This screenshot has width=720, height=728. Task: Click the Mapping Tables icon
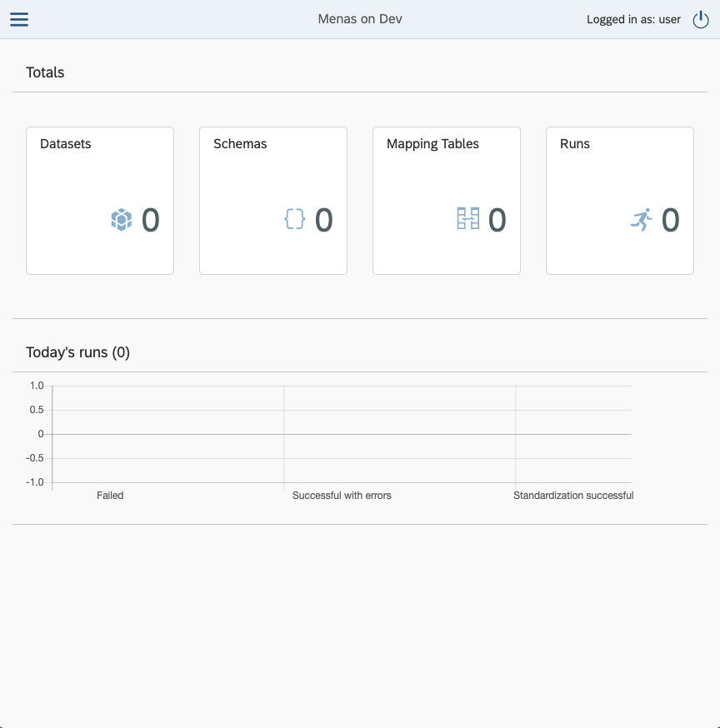point(467,219)
